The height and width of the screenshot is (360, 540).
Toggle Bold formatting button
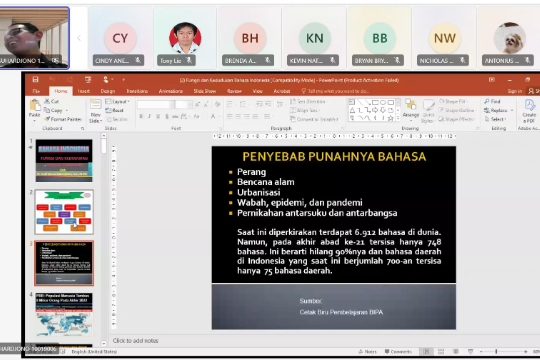click(141, 116)
